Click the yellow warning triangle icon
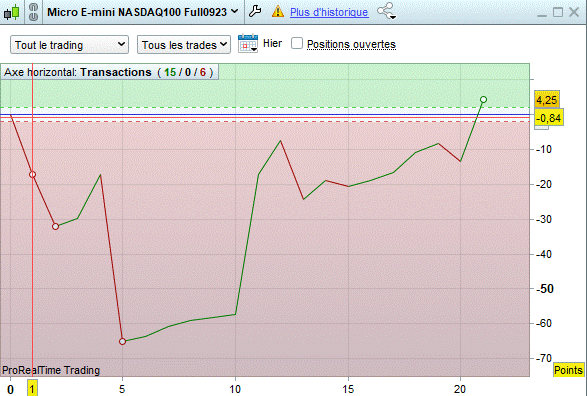Image resolution: width=587 pixels, height=396 pixels. point(278,12)
